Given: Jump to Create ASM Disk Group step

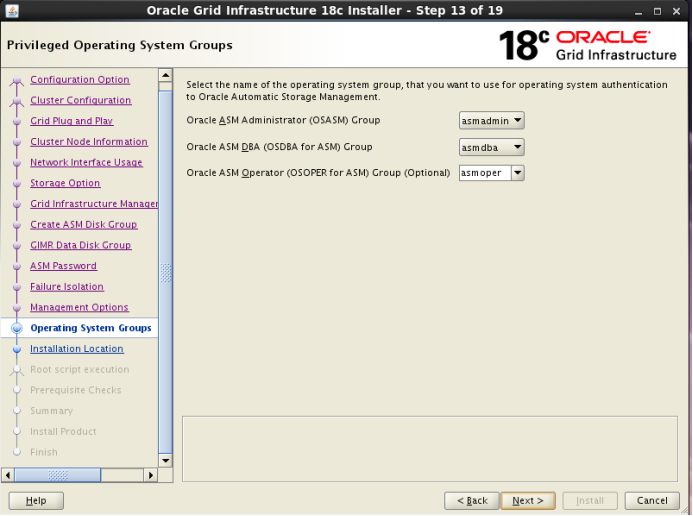Looking at the screenshot, I should [x=84, y=224].
